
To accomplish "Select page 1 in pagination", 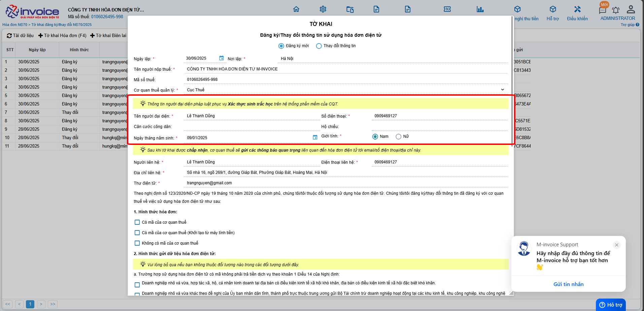I will pos(30,304).
